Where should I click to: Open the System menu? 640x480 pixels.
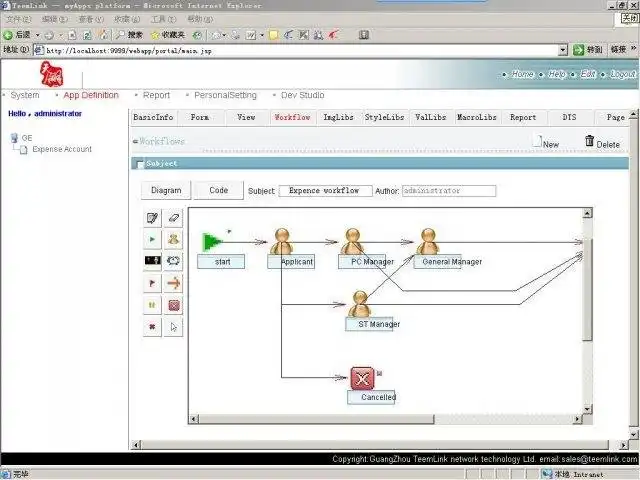click(25, 95)
